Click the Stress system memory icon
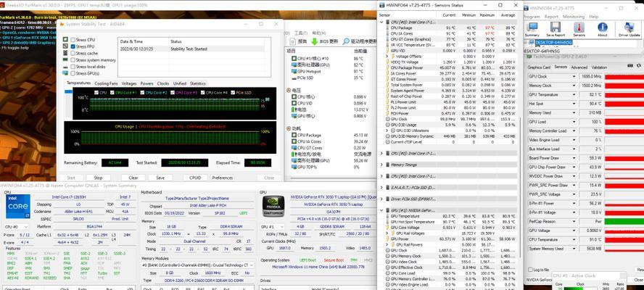This screenshot has width=644, height=290. tap(65, 60)
